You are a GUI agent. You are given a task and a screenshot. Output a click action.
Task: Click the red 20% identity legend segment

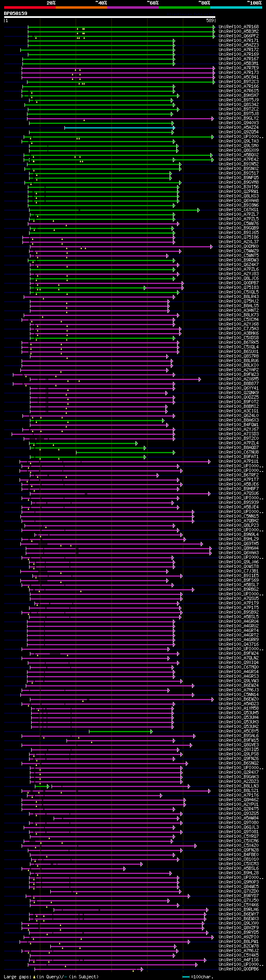[30, 7]
